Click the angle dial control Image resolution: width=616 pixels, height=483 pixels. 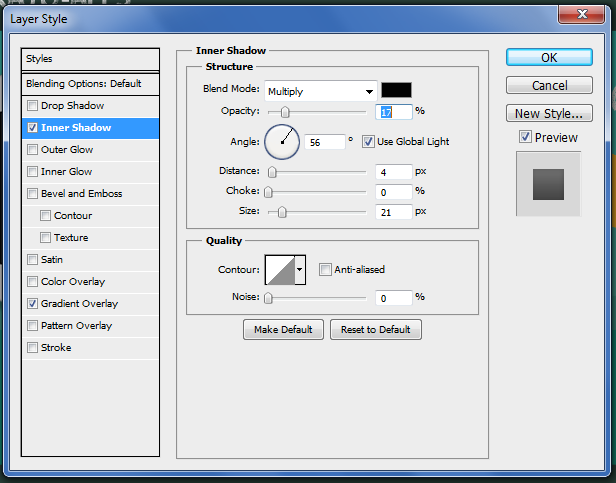pyautogui.click(x=282, y=142)
